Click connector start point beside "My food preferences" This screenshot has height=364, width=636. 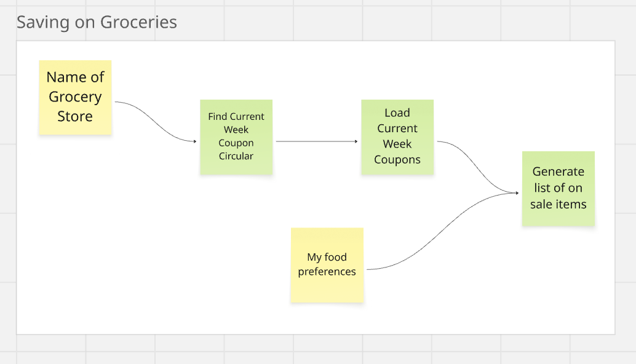(x=367, y=269)
